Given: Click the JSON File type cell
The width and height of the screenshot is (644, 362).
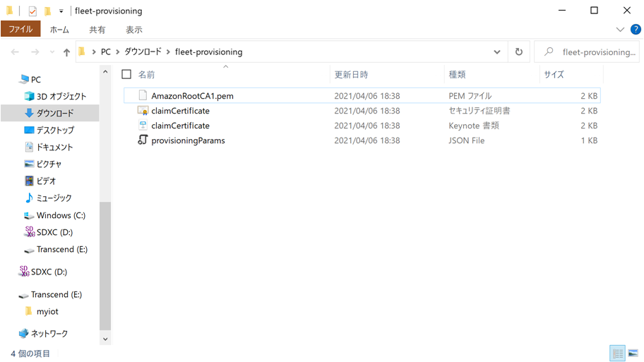Looking at the screenshot, I should (x=467, y=140).
